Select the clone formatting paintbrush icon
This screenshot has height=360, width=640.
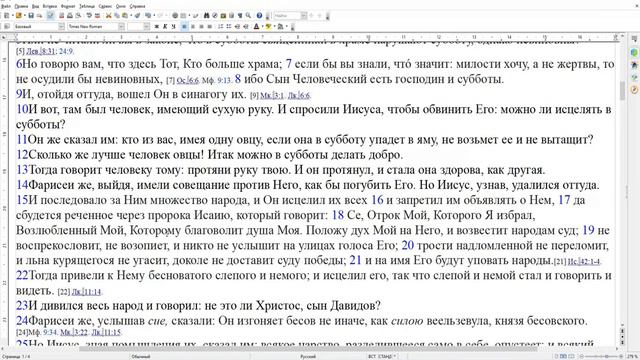(x=137, y=16)
